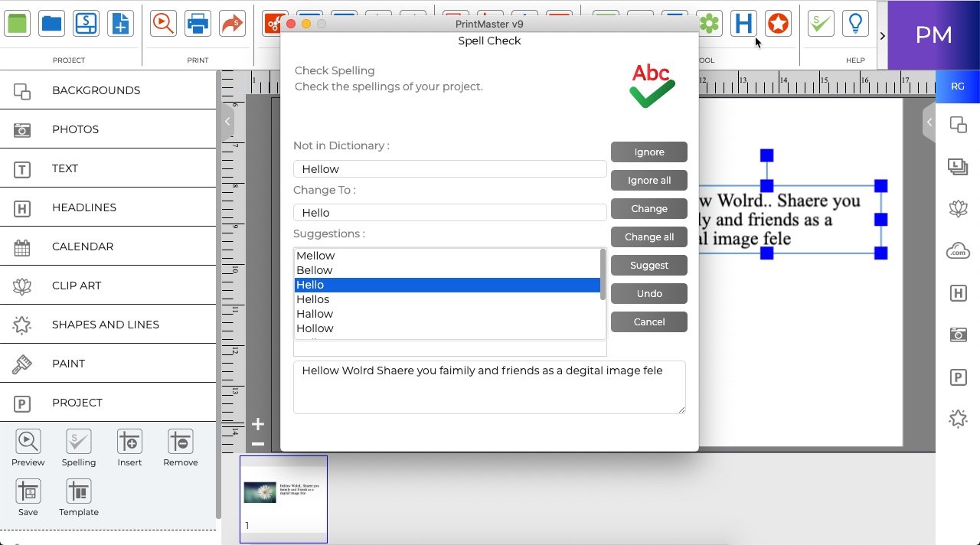Select the page 1 thumbnail

[x=283, y=498]
